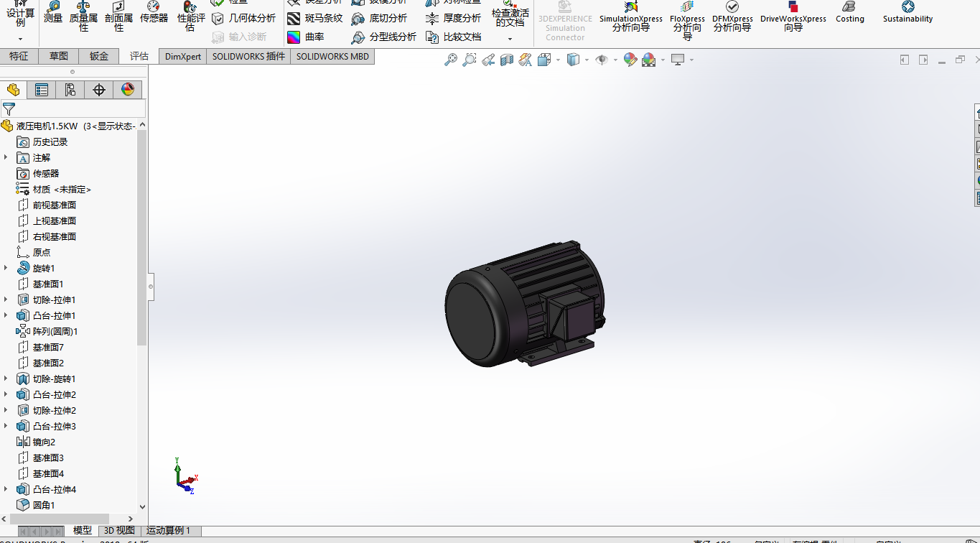This screenshot has width=980, height=543.
Task: Switch to 3D 视图 bottom tab
Action: pyautogui.click(x=119, y=531)
